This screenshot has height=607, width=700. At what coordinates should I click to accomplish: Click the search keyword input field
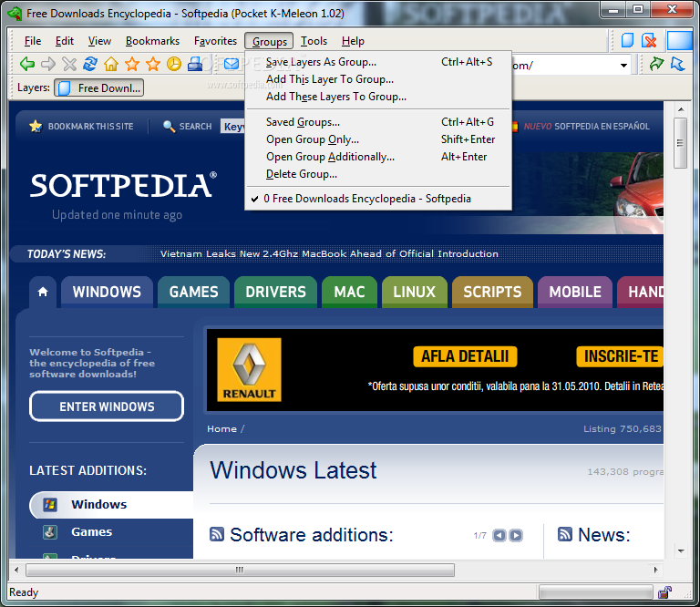[x=233, y=127]
